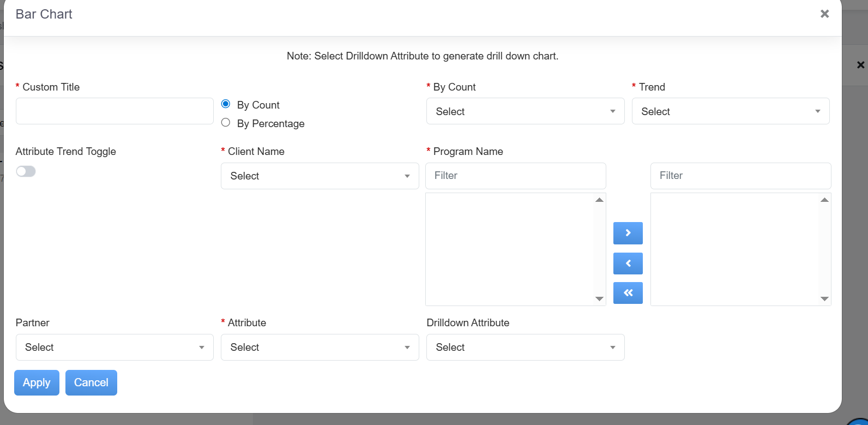The height and width of the screenshot is (425, 868).
Task: Select the By Percentage radio button
Action: click(x=226, y=123)
